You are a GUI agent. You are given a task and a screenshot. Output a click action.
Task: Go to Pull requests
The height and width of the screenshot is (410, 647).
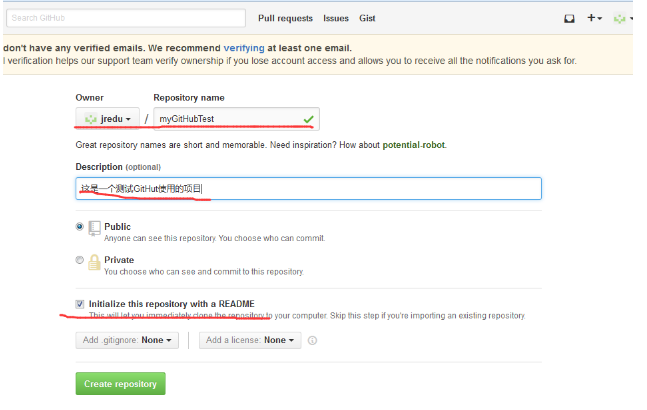[285, 19]
